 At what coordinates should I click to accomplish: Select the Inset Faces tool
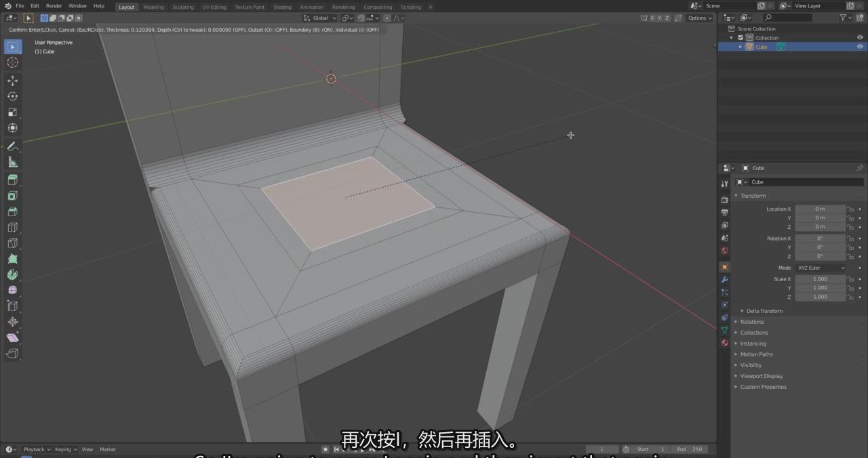click(12, 196)
